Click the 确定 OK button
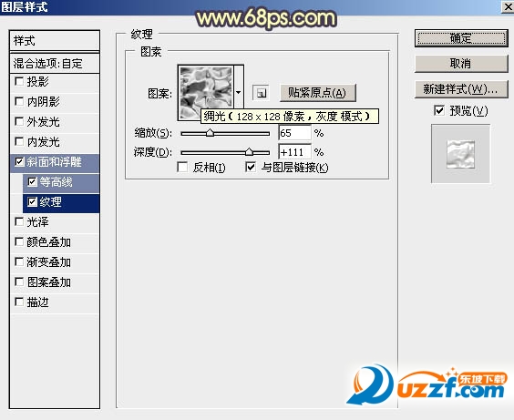The width and height of the screenshot is (514, 420). tap(461, 38)
